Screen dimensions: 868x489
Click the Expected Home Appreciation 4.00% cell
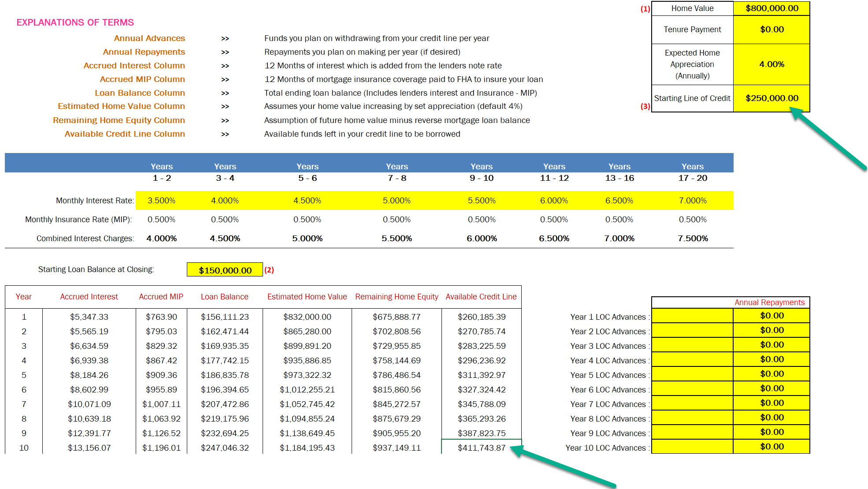tap(772, 64)
